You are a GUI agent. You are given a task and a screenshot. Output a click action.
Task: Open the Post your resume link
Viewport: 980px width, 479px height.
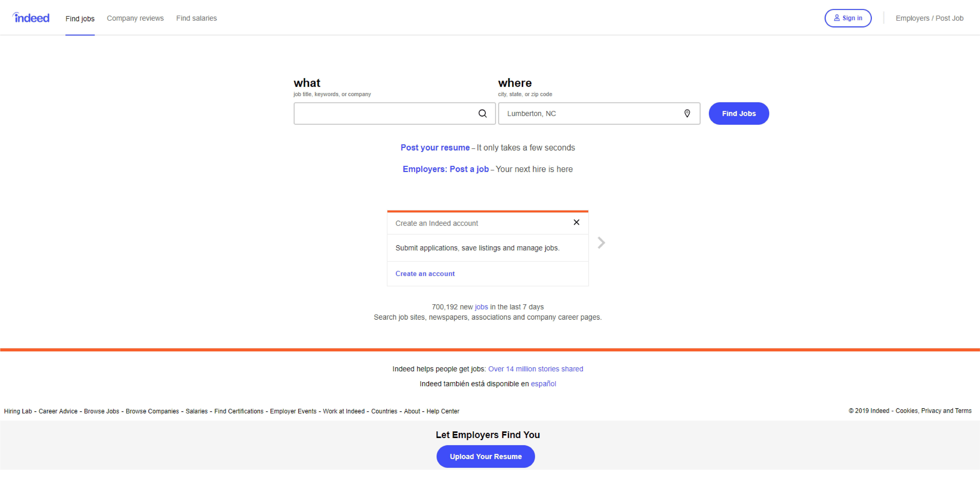pyautogui.click(x=435, y=148)
